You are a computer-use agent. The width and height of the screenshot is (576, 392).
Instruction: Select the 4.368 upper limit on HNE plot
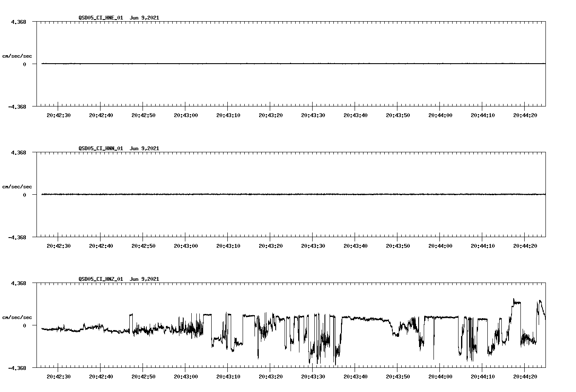pyautogui.click(x=19, y=22)
